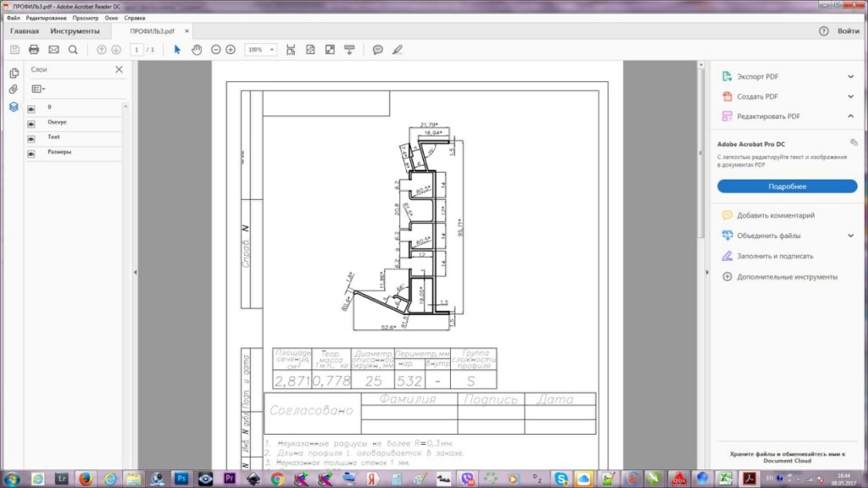Expand the Экспорт PDF section
This screenshot has width=868, height=488.
click(x=850, y=76)
